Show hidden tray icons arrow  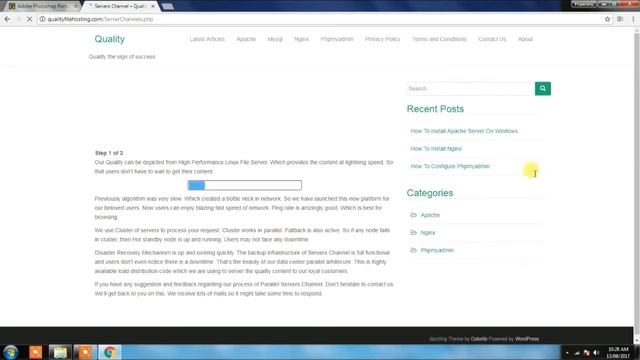coord(567,352)
